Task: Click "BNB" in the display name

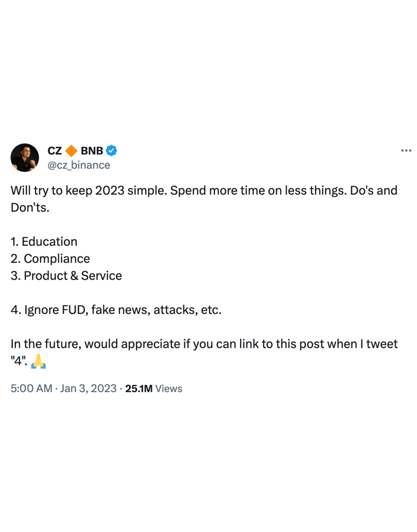Action: click(x=92, y=151)
